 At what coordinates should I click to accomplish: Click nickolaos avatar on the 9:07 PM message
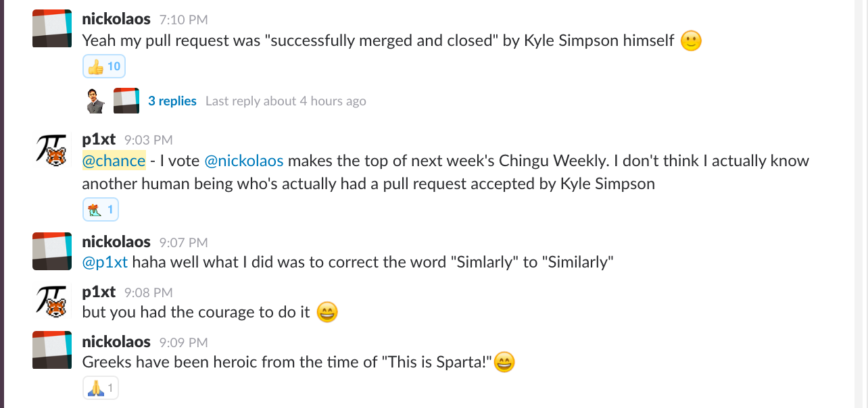pos(52,251)
